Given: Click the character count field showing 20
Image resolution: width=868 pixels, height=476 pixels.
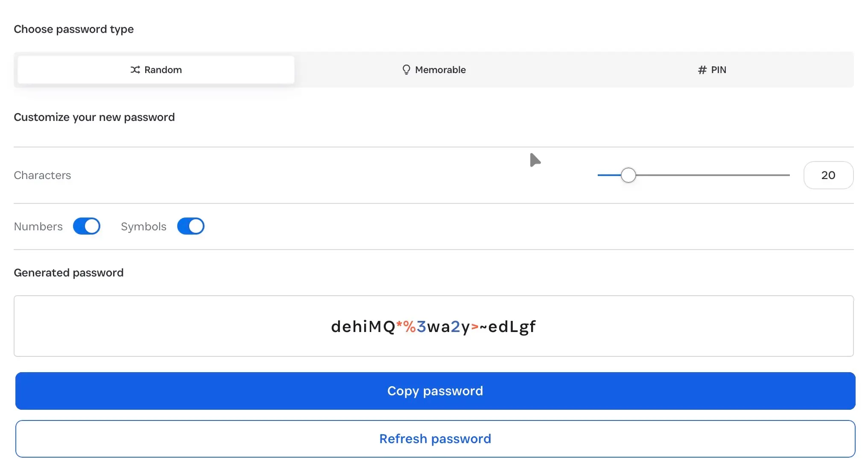Looking at the screenshot, I should point(828,175).
